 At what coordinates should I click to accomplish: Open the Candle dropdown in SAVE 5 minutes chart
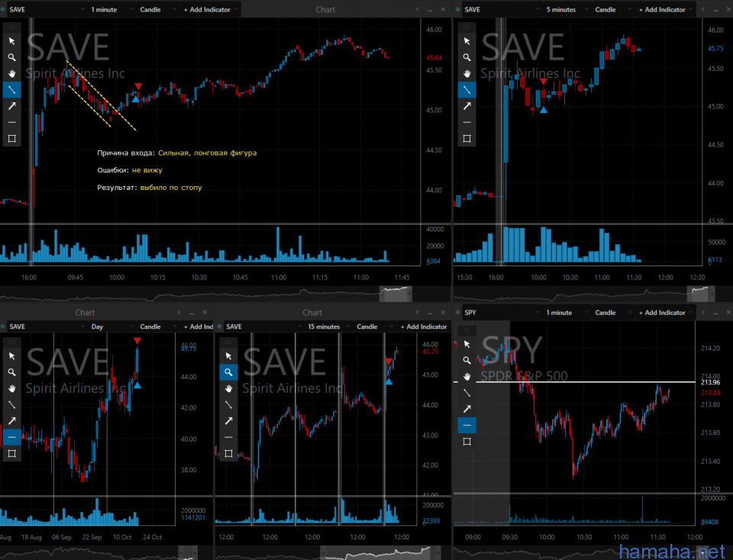click(x=612, y=9)
